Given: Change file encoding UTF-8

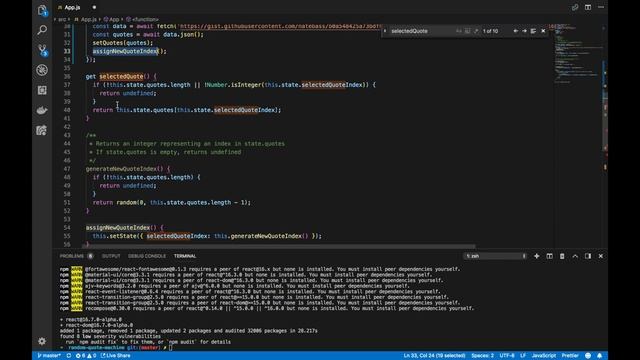Looking at the screenshot, I should (x=507, y=356).
